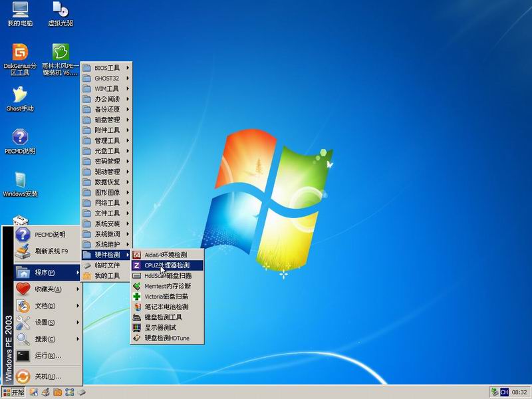The height and width of the screenshot is (399, 532).
Task: Launch HddScan磁盘扫描 from the submenu
Action: coord(168,275)
